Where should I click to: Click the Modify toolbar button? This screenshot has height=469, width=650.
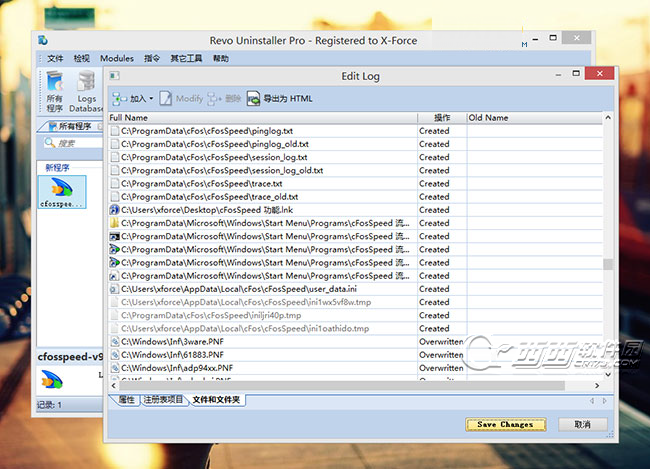pos(182,99)
